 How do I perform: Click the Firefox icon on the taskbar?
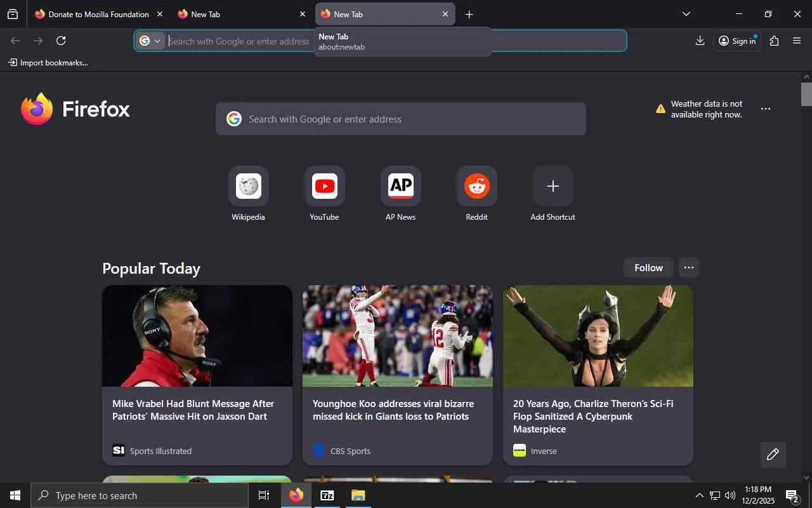point(296,495)
